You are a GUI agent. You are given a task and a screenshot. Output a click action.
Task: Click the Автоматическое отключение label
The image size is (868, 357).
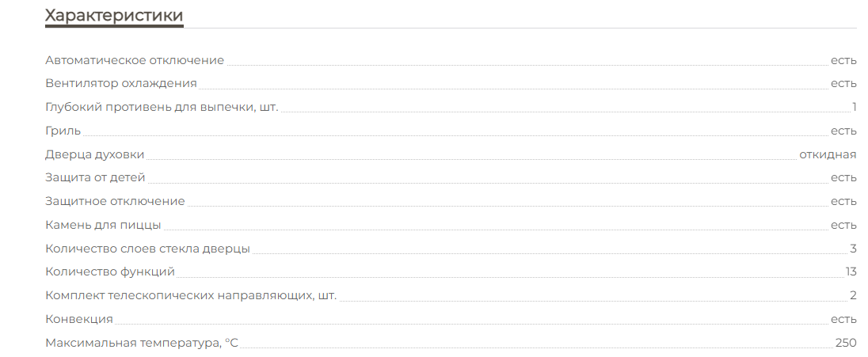tap(135, 60)
